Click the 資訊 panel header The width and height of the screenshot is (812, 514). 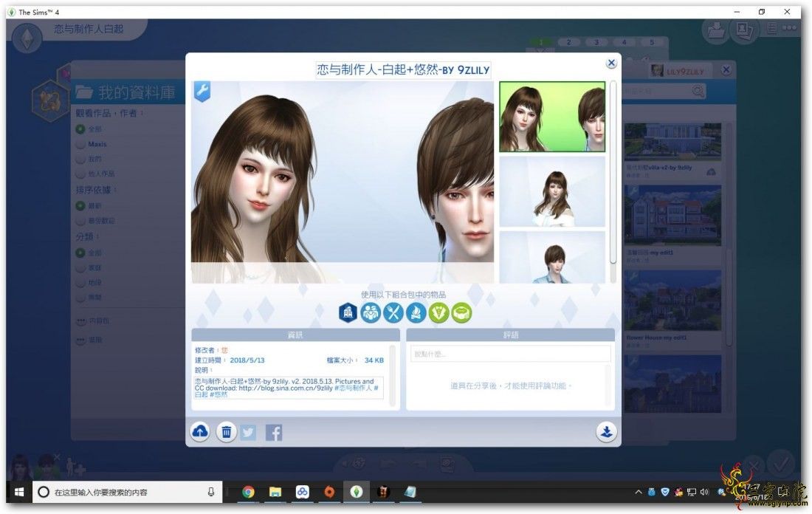coord(296,335)
